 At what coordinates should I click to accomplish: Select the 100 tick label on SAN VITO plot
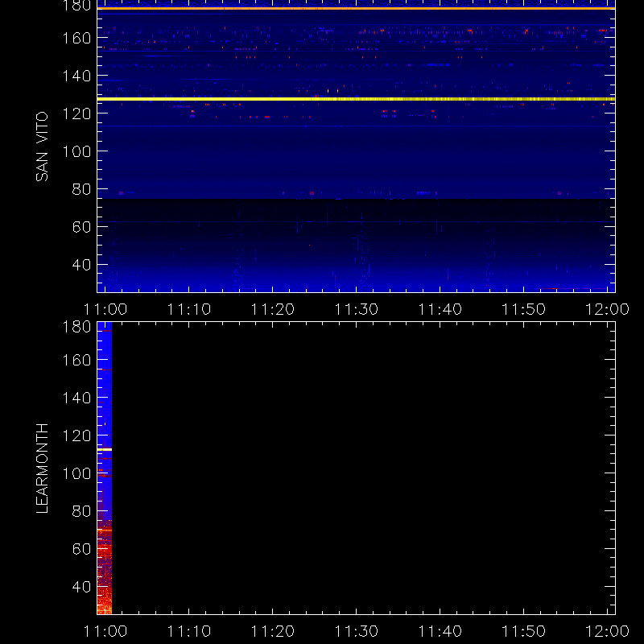76,151
